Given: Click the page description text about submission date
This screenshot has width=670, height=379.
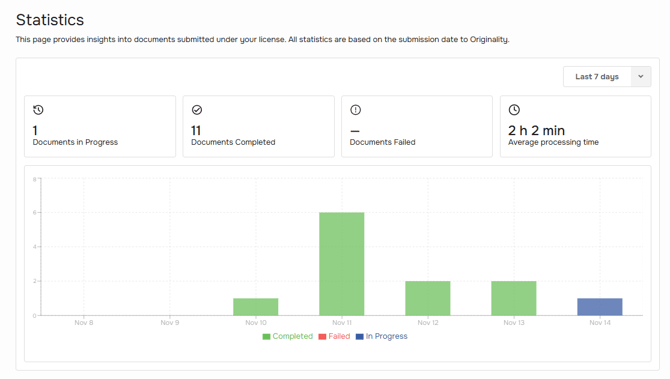Looking at the screenshot, I should 262,40.
